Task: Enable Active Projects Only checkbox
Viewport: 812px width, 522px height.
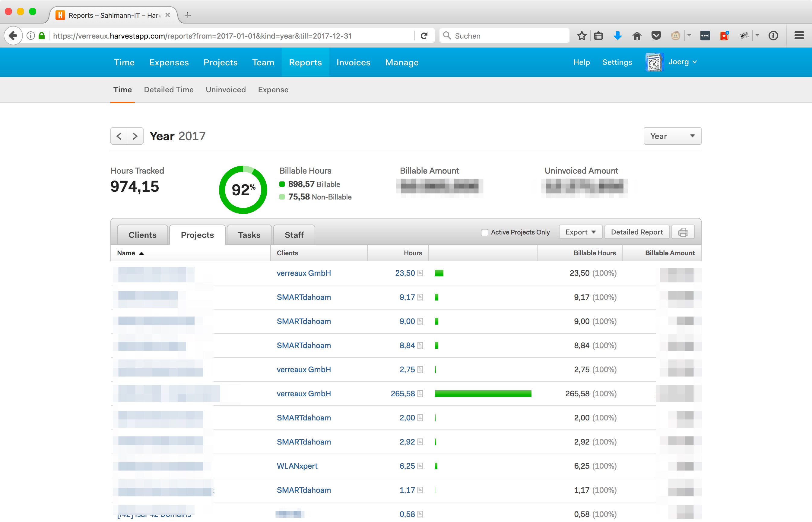Action: [x=485, y=233]
